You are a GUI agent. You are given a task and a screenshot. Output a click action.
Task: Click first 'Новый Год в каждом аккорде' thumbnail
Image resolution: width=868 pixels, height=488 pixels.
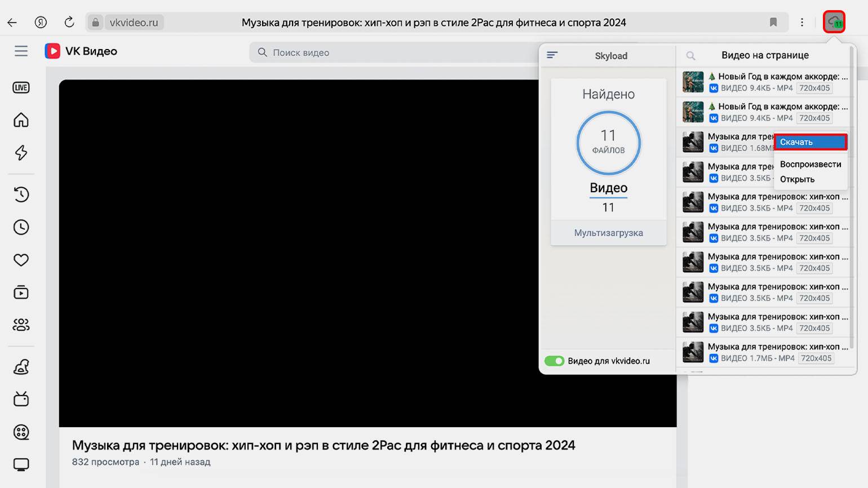coord(693,82)
